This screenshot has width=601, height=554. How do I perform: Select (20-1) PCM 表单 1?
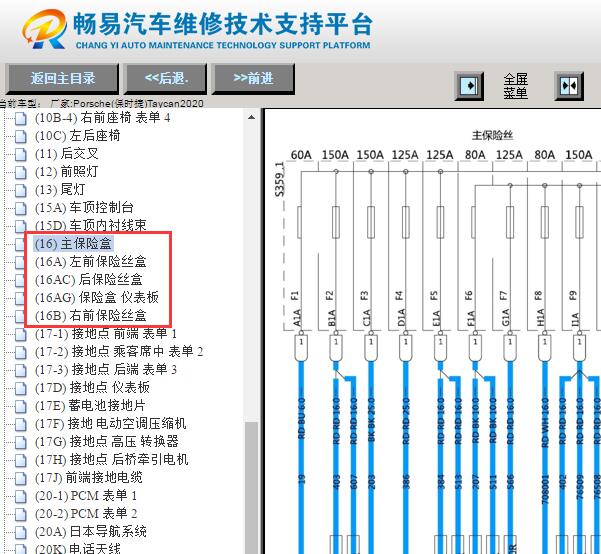click(x=86, y=496)
